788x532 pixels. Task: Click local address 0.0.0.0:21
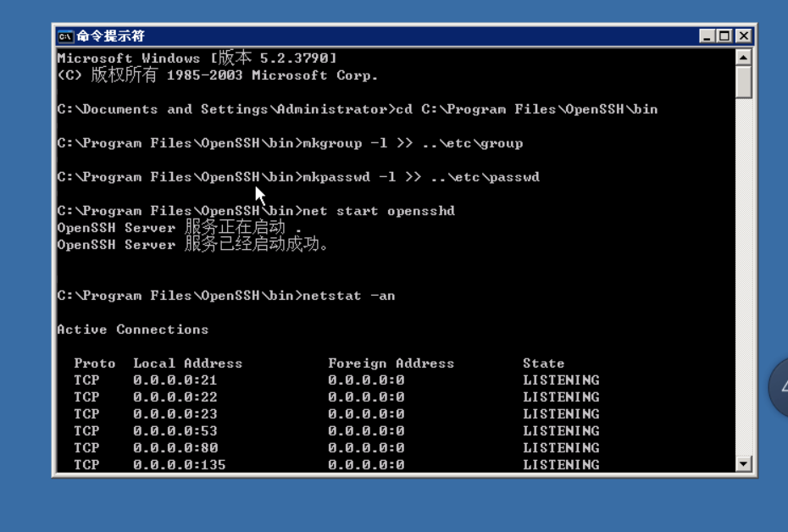tap(175, 380)
